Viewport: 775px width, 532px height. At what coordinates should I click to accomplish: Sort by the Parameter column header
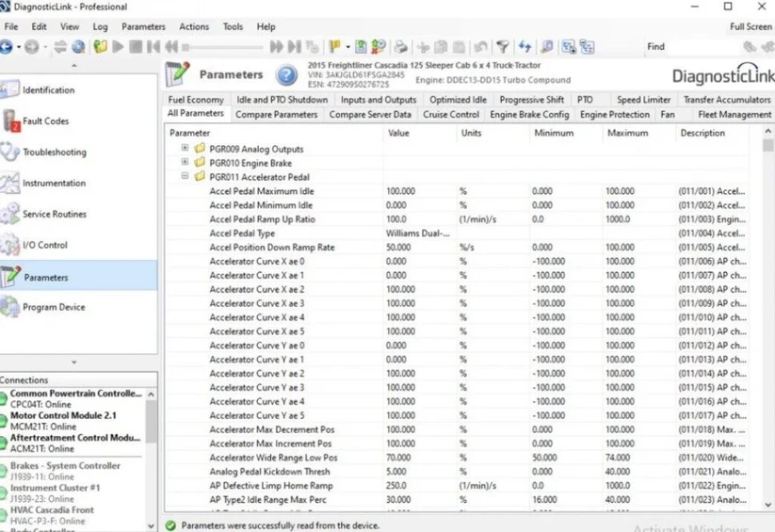click(x=273, y=133)
